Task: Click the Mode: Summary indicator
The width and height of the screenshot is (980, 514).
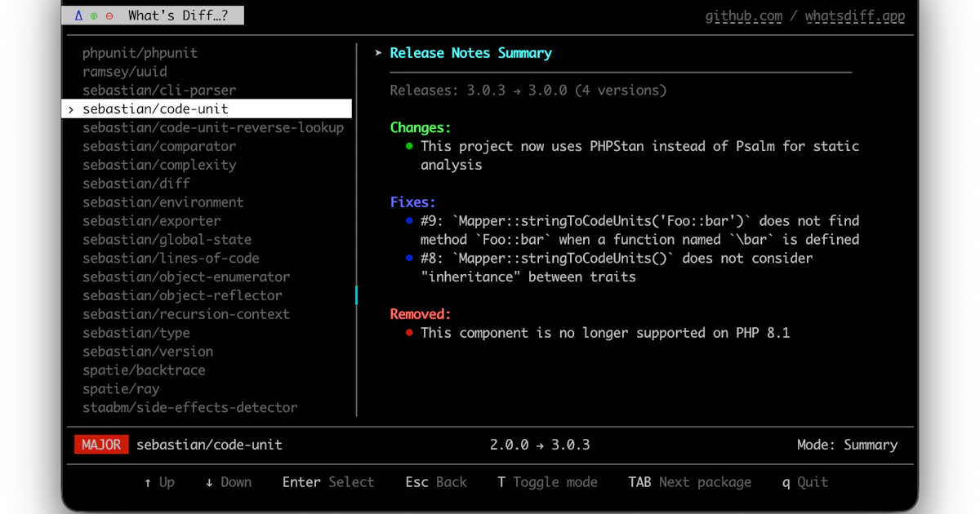Action: (847, 445)
